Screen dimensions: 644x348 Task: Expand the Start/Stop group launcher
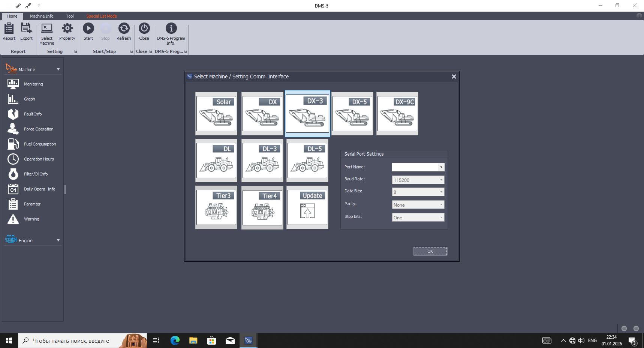click(131, 52)
